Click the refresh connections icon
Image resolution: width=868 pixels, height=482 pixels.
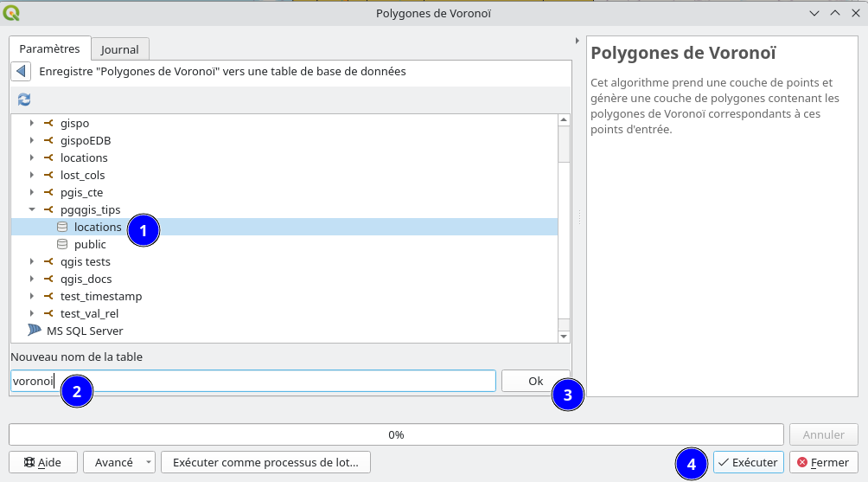click(24, 100)
